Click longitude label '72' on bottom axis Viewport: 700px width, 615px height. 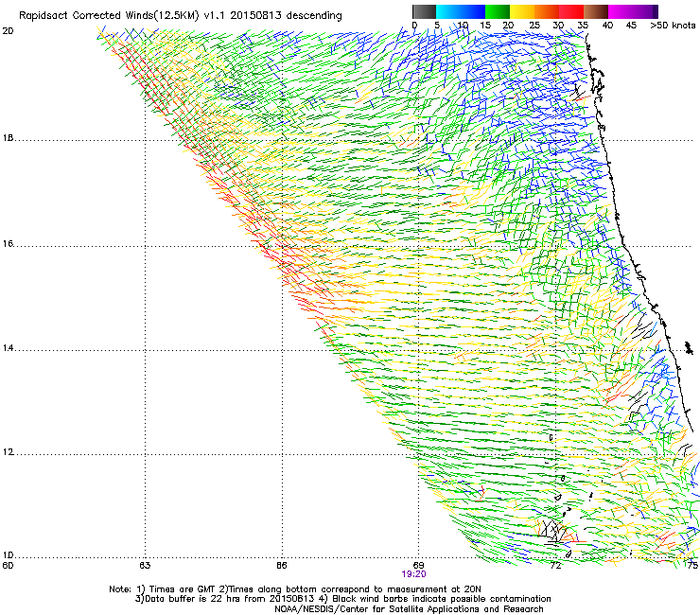555,566
